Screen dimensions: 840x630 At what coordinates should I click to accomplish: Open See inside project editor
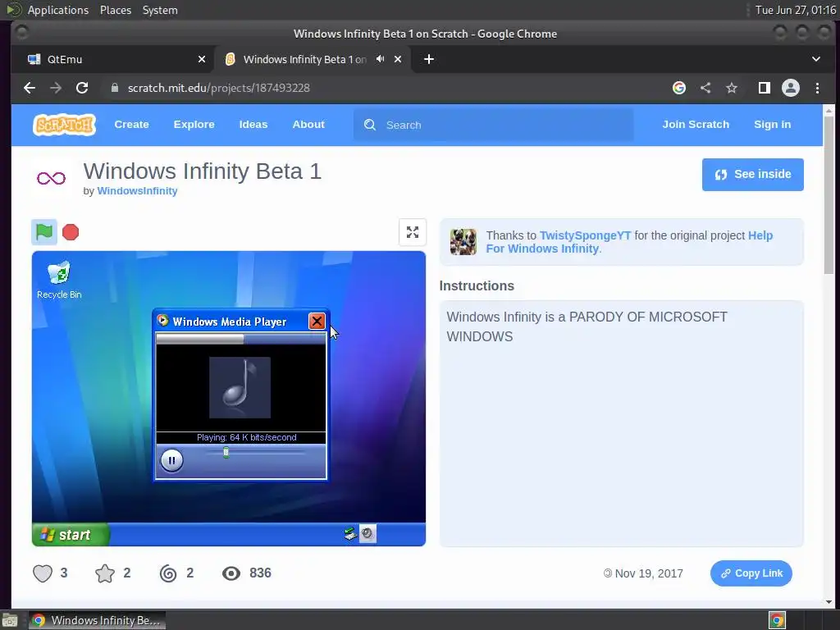tap(753, 175)
